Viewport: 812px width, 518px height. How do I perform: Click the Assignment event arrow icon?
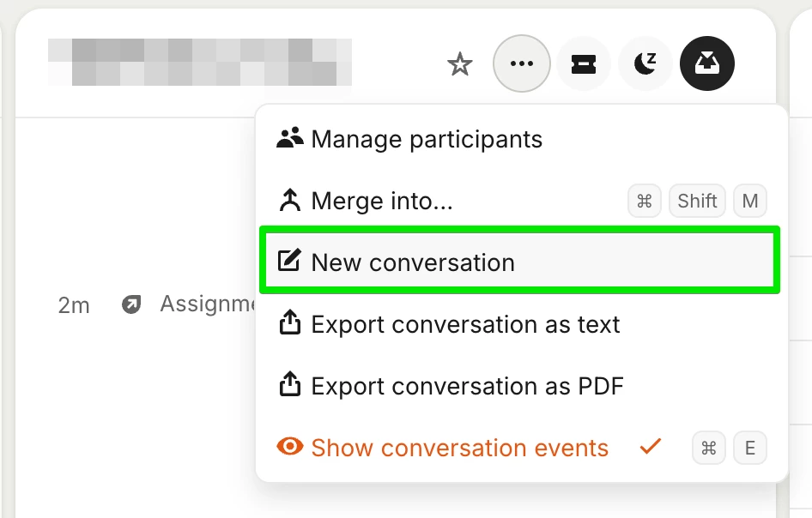[x=131, y=304]
